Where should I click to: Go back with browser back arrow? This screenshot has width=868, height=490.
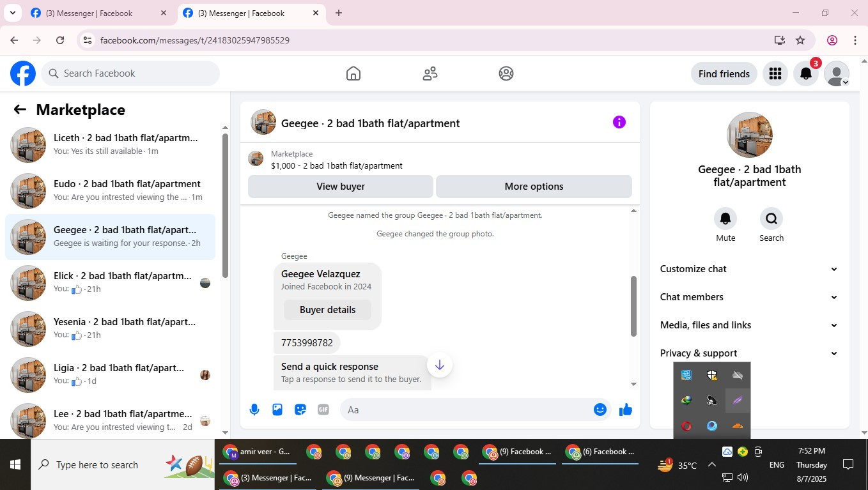(14, 40)
